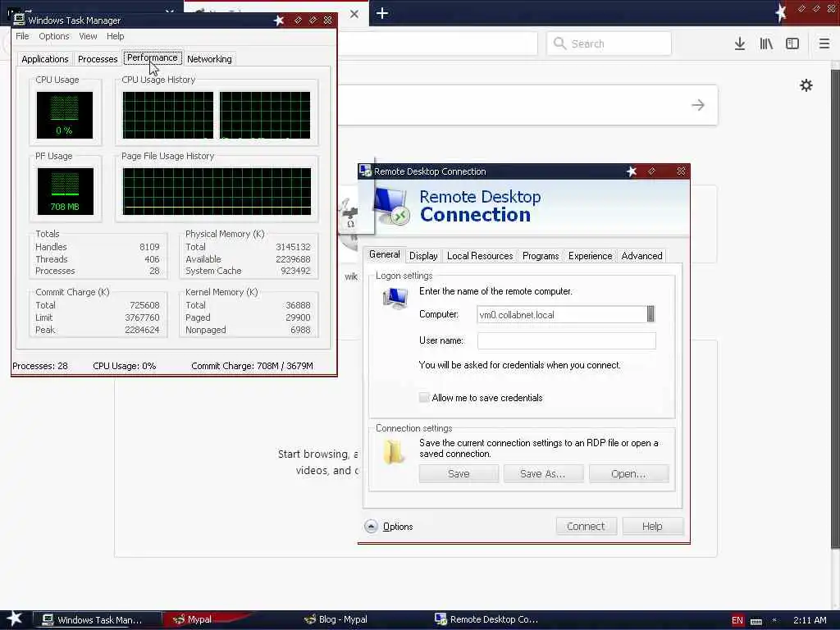The image size is (840, 630).
Task: Click Commit Charge Peak value 2284624
Action: tap(142, 330)
